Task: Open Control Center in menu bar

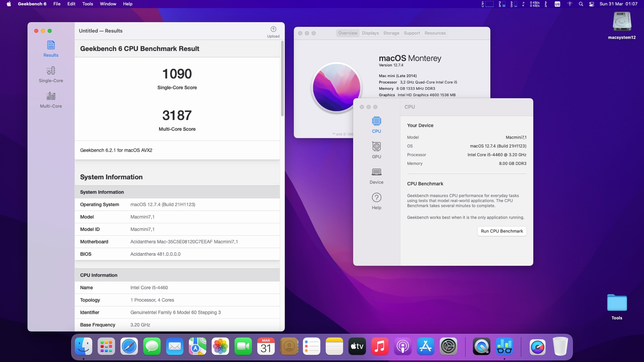Action: coord(592,4)
